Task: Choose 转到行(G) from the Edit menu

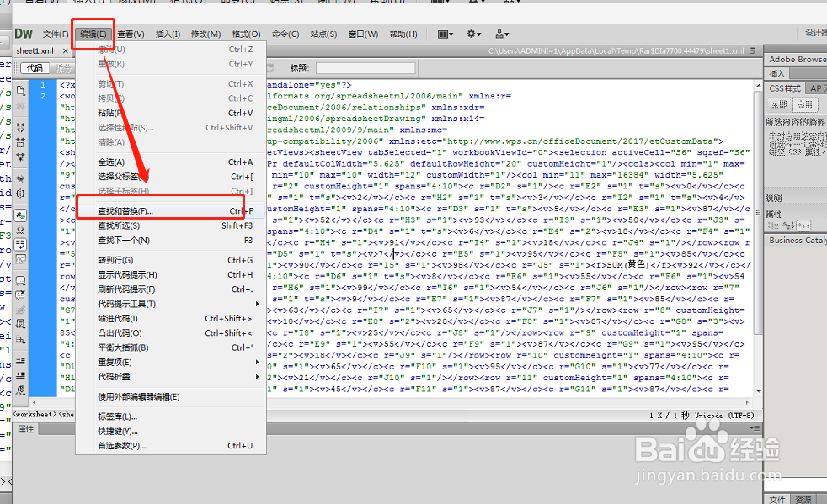Action: (x=170, y=260)
